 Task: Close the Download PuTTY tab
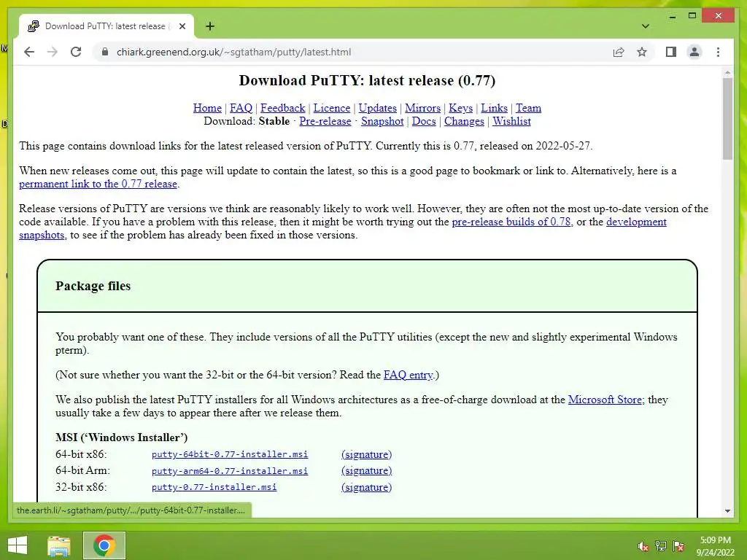[182, 26]
